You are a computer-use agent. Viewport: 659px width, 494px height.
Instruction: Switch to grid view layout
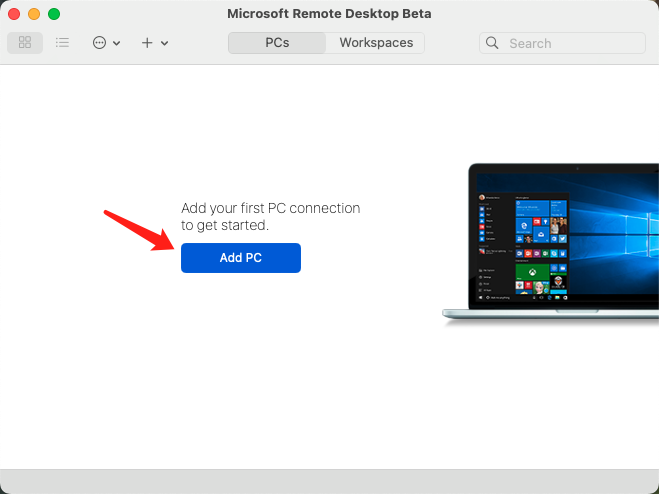[25, 42]
